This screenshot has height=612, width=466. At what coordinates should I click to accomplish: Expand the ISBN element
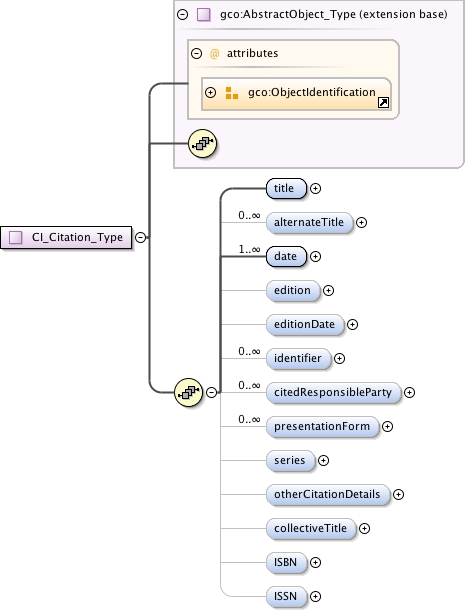point(315,562)
